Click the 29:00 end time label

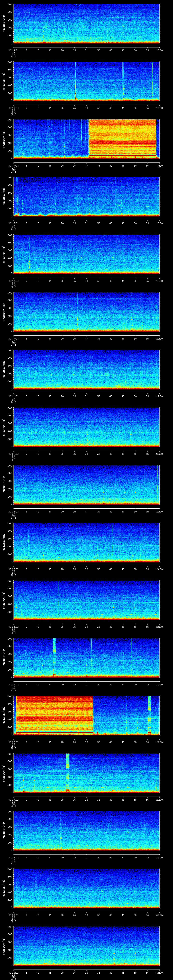tap(159, 858)
